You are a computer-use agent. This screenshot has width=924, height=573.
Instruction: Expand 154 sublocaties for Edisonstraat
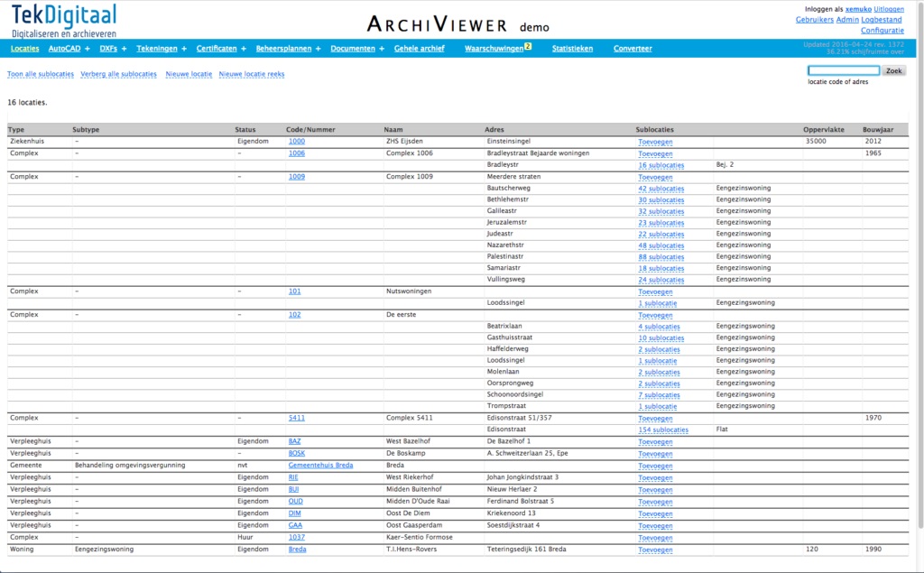pos(663,430)
